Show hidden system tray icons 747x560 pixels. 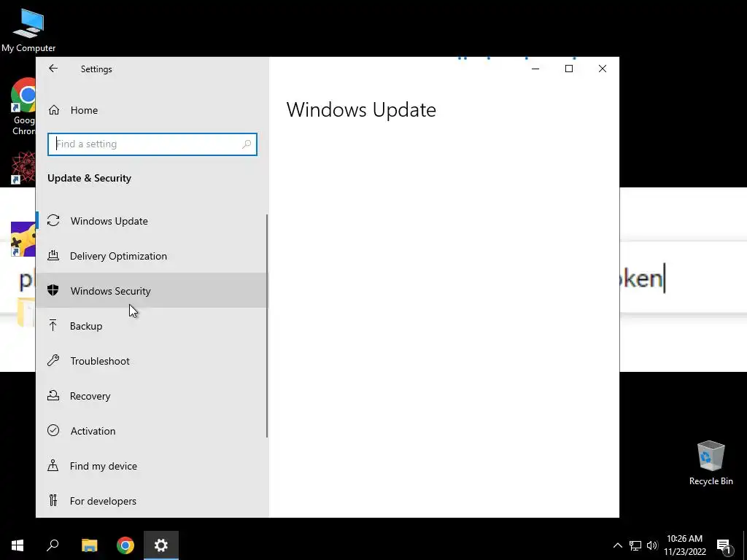(x=617, y=545)
